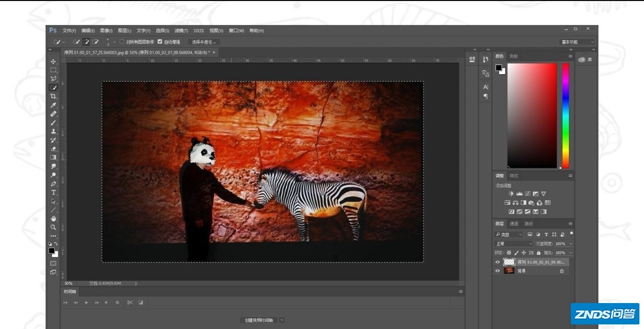This screenshot has height=329, width=644.
Task: Open the blend mode 正常 dropdown
Action: [x=514, y=244]
